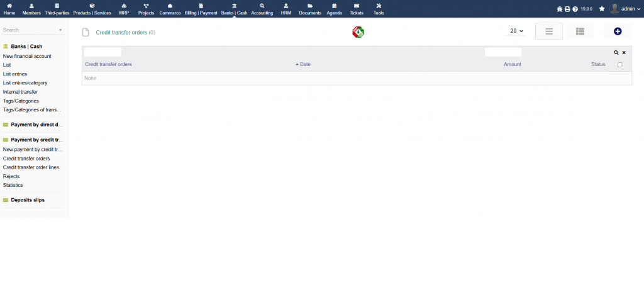
Task: Click the Banks | Cash bank icon
Action: (x=5, y=47)
